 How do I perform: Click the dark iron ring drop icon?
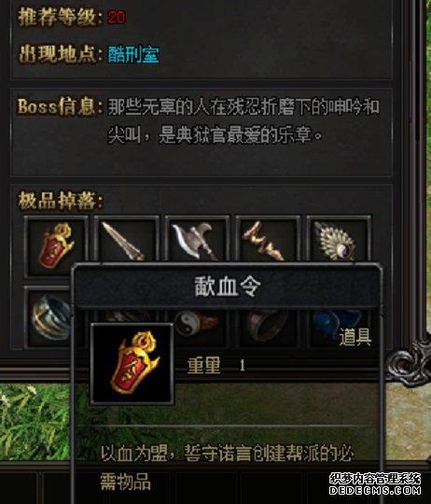[x=269, y=325]
